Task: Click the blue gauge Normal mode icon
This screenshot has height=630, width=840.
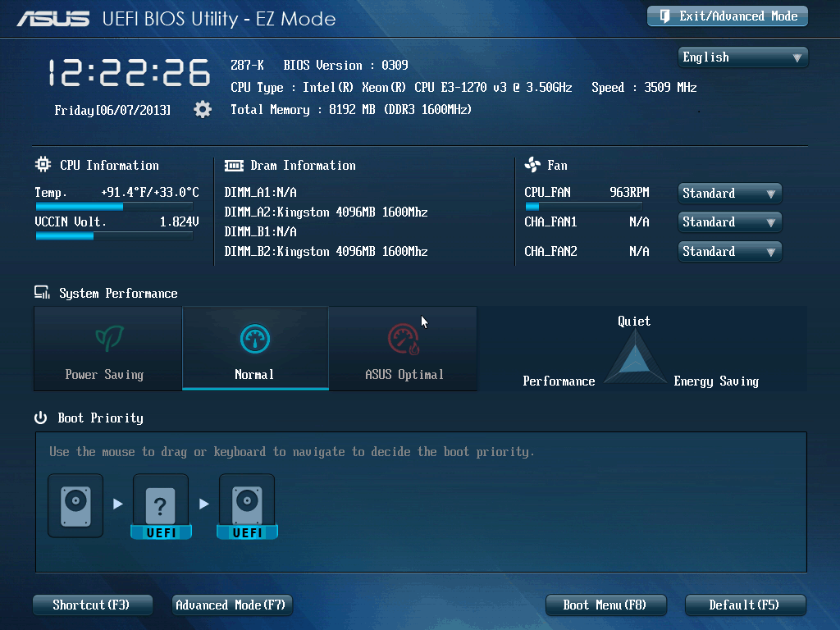Action: point(254,338)
